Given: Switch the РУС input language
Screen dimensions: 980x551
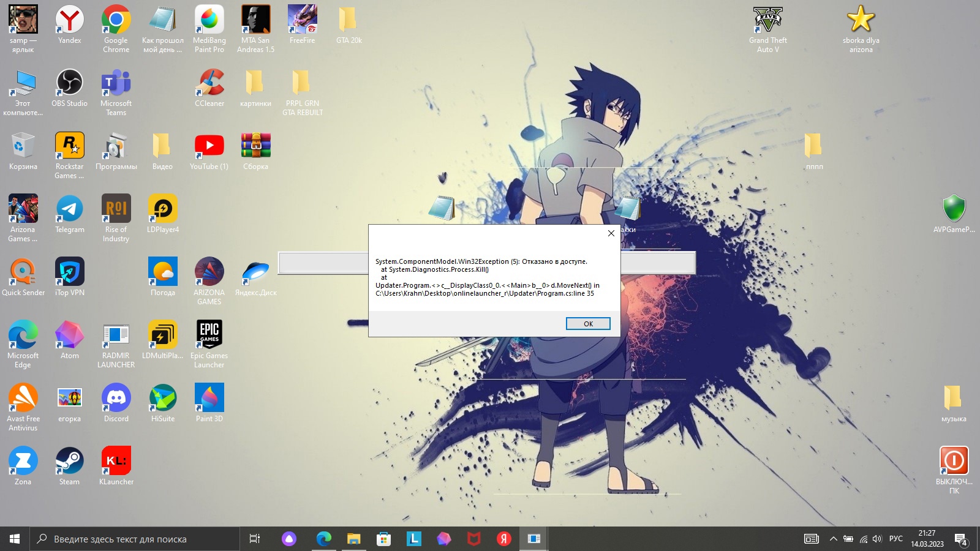Looking at the screenshot, I should tap(895, 539).
